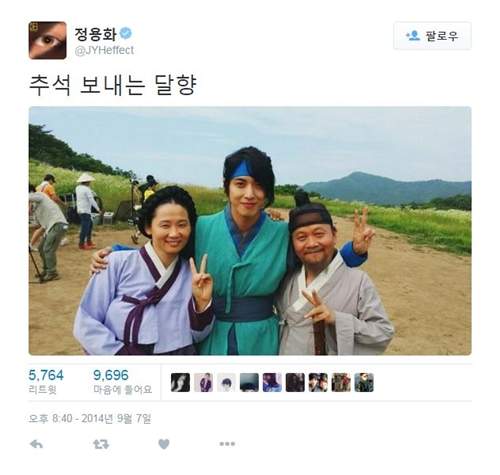Image resolution: width=500 pixels, height=475 pixels.
Task: Click the second liker avatar thumbnail
Action: point(203,382)
